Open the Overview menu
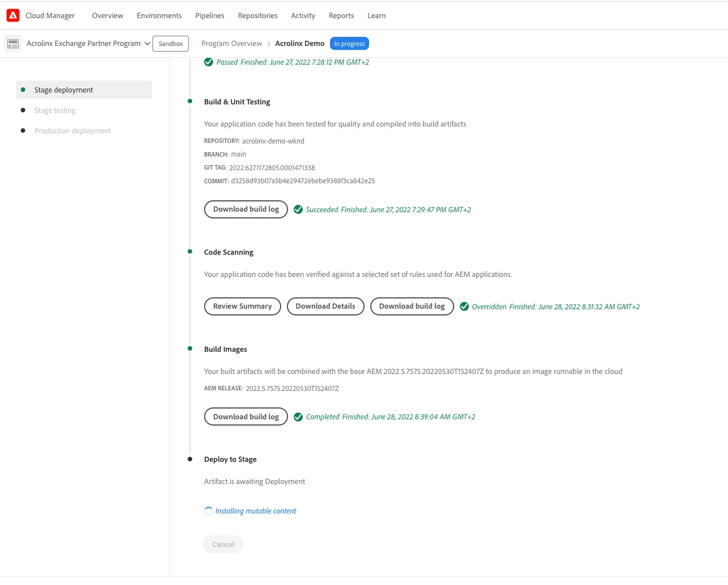This screenshot has width=728, height=585. [108, 16]
